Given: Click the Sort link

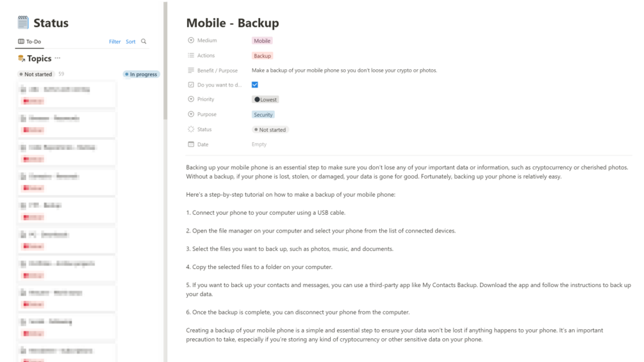Looking at the screenshot, I should point(130,42).
